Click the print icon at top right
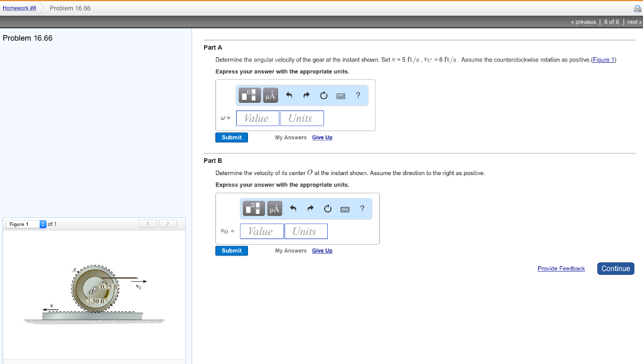The width and height of the screenshot is (643, 364). [635, 8]
